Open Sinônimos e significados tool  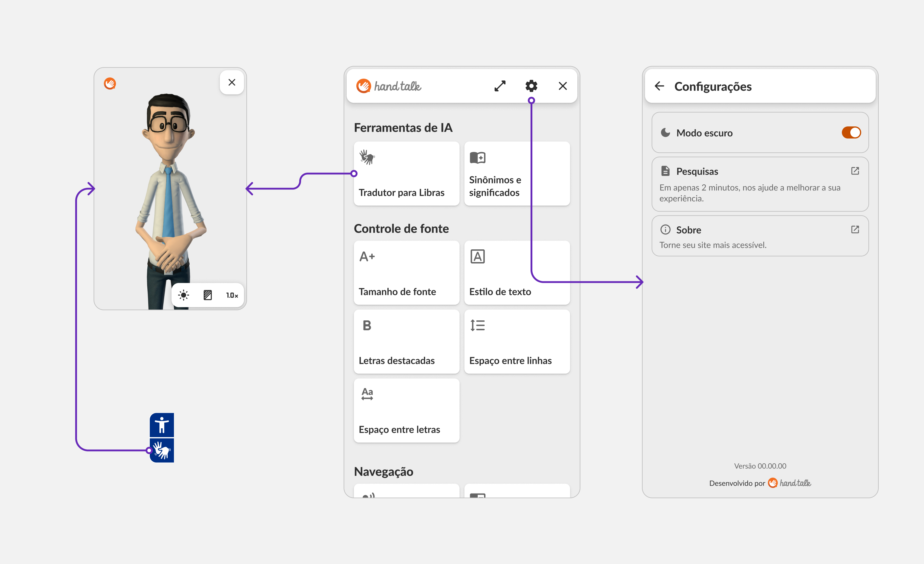pos(517,174)
